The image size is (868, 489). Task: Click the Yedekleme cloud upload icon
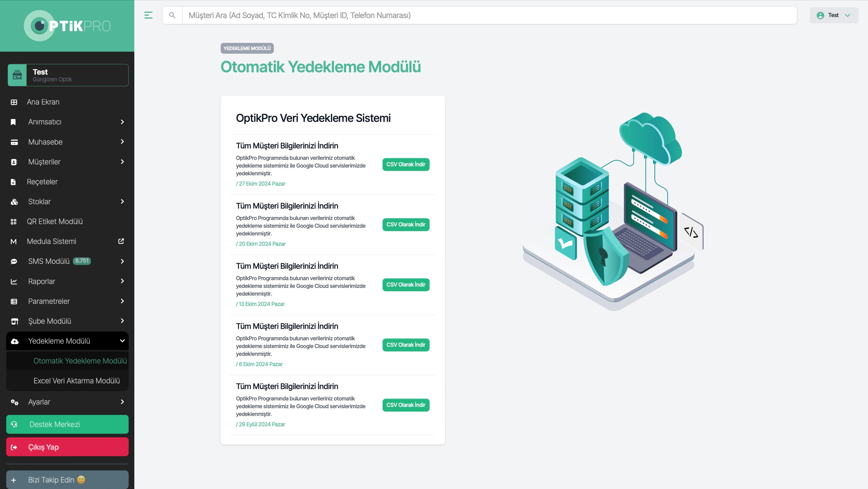[14, 341]
